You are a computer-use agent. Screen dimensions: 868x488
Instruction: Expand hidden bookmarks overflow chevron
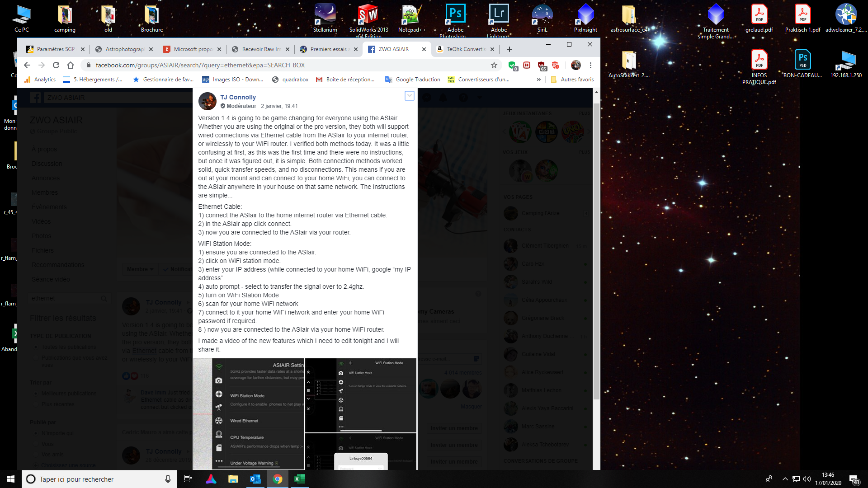click(x=538, y=80)
